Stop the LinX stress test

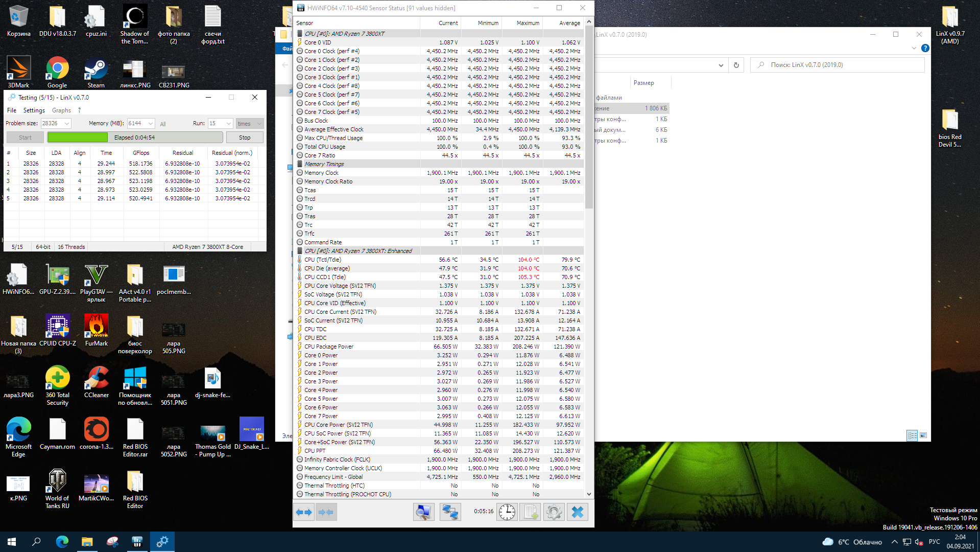[x=245, y=137]
